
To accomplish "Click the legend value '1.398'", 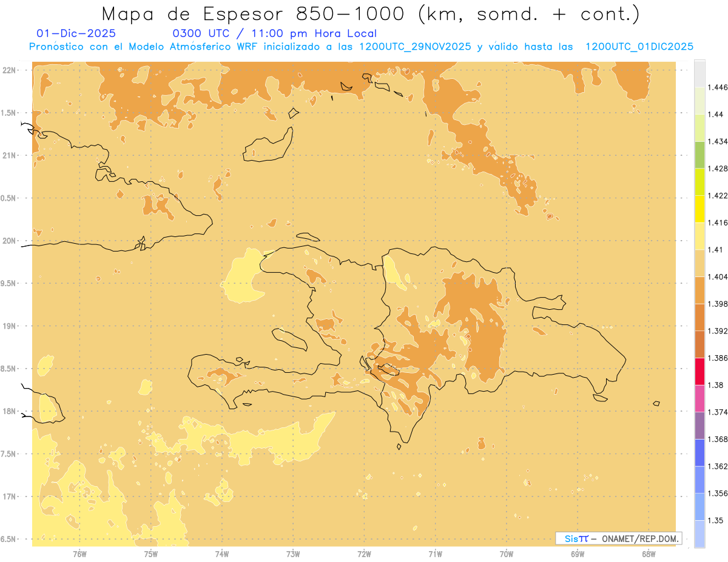I will (718, 304).
